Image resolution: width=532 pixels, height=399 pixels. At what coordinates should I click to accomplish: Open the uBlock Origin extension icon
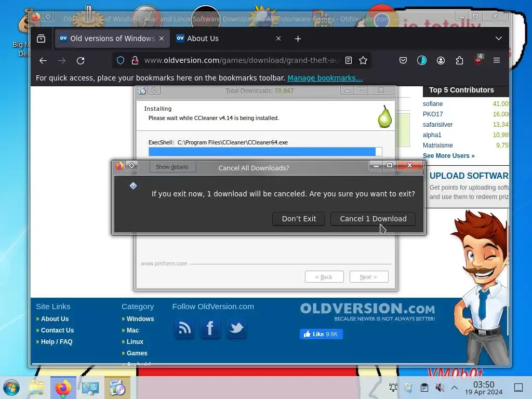point(478,60)
